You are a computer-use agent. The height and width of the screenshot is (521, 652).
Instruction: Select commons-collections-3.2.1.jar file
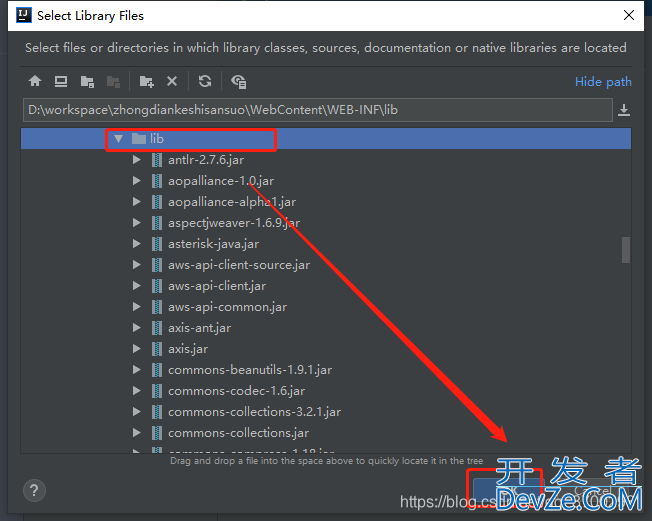tap(254, 412)
